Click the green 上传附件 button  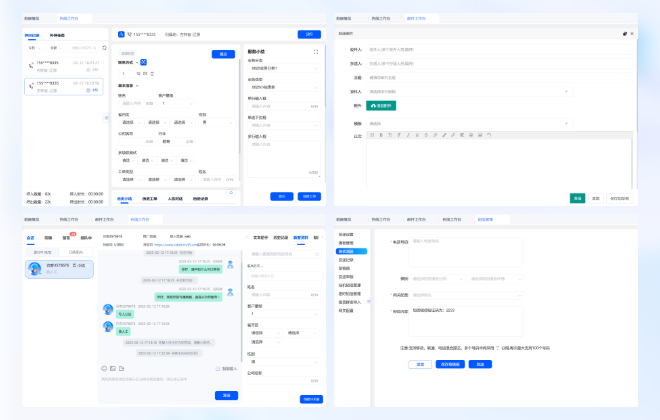click(382, 105)
